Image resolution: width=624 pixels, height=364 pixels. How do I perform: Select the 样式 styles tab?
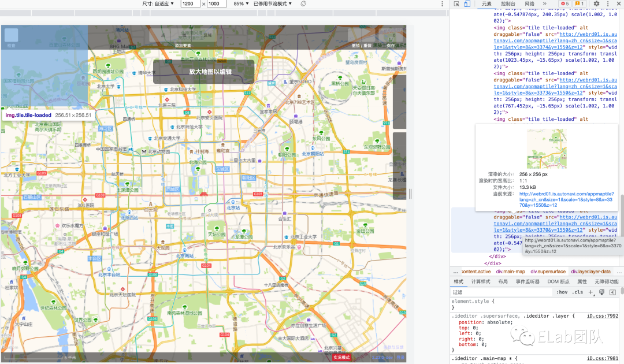click(459, 281)
